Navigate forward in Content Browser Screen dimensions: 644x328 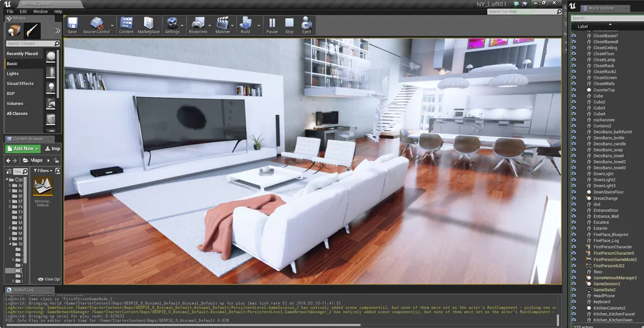[x=15, y=160]
